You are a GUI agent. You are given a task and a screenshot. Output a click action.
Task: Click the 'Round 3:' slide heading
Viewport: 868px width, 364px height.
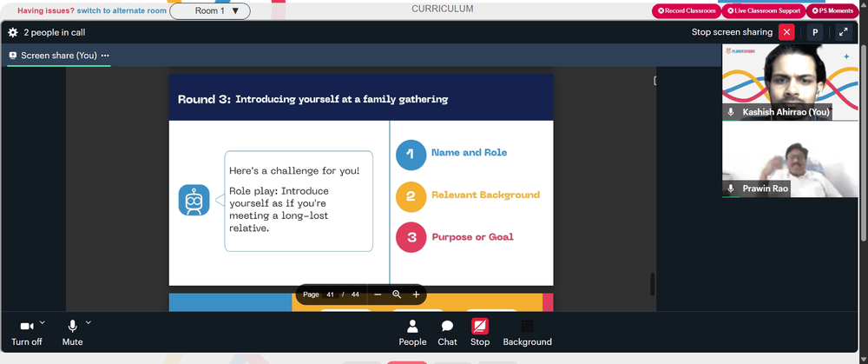(204, 99)
